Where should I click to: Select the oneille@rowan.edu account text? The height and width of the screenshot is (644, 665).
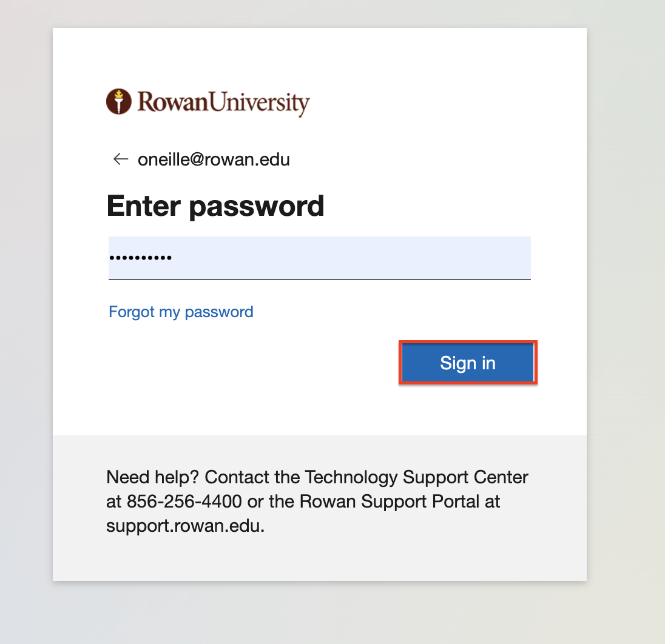coord(214,160)
